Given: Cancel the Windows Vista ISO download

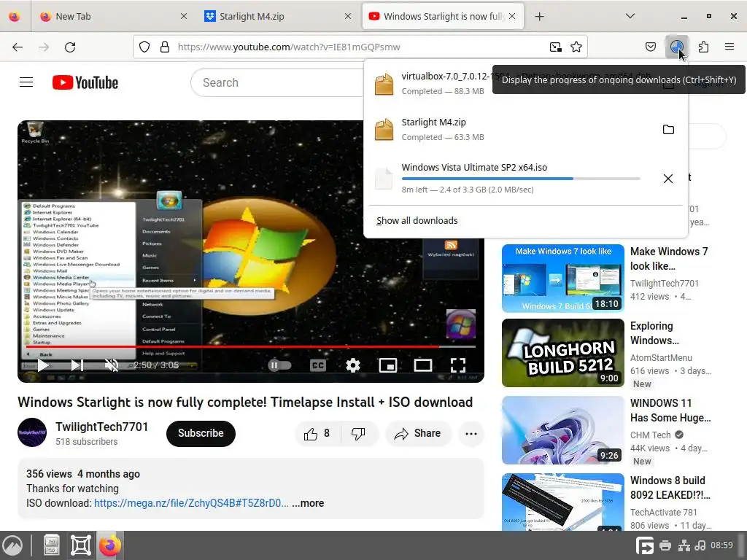Looking at the screenshot, I should tap(668, 179).
